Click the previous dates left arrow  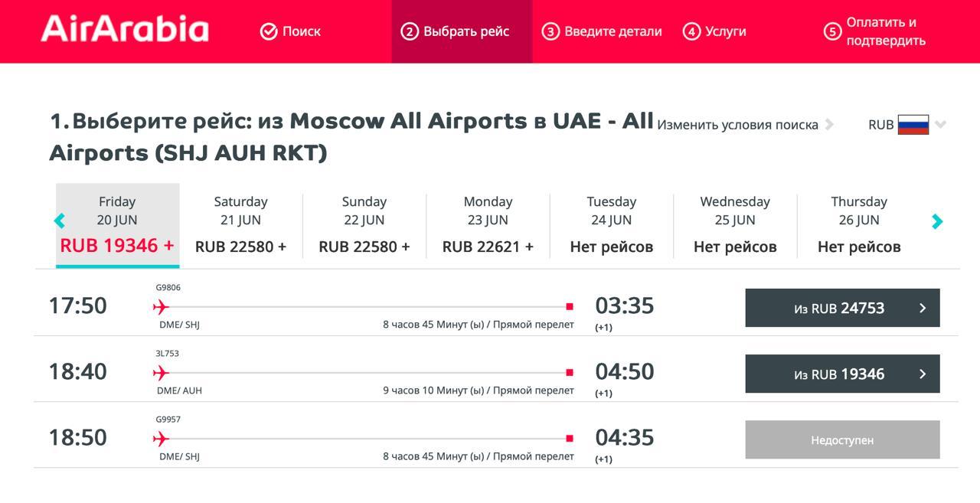pyautogui.click(x=60, y=221)
